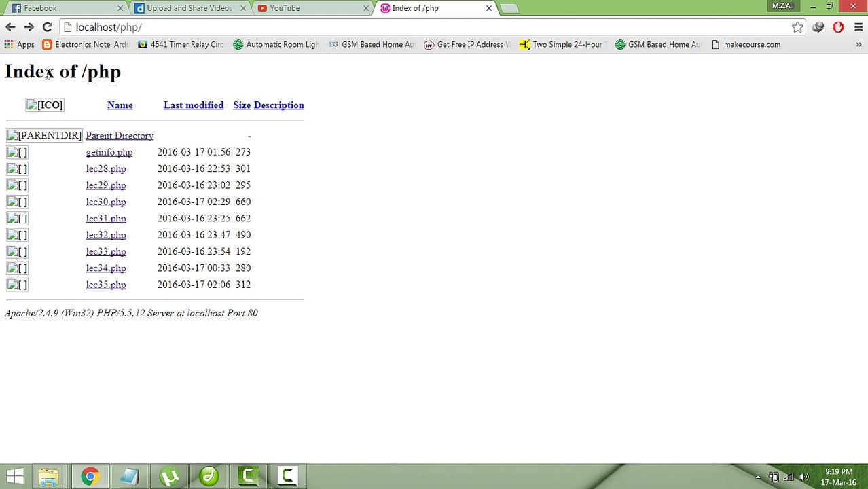
Task: Go to Parent Directory
Action: coord(120,136)
